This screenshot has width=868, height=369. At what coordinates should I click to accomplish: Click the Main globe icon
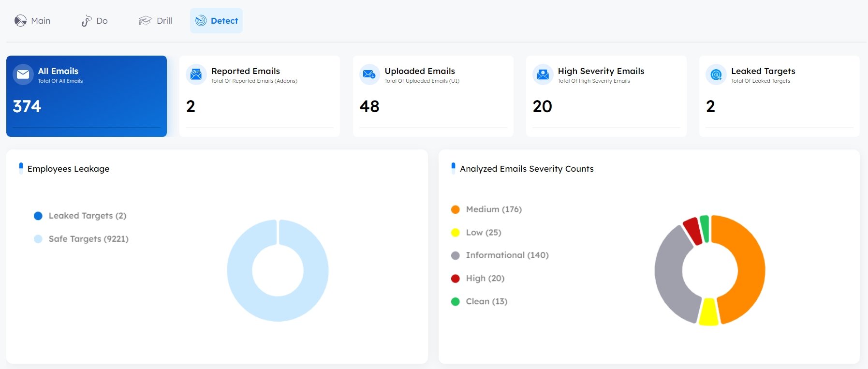coord(20,21)
